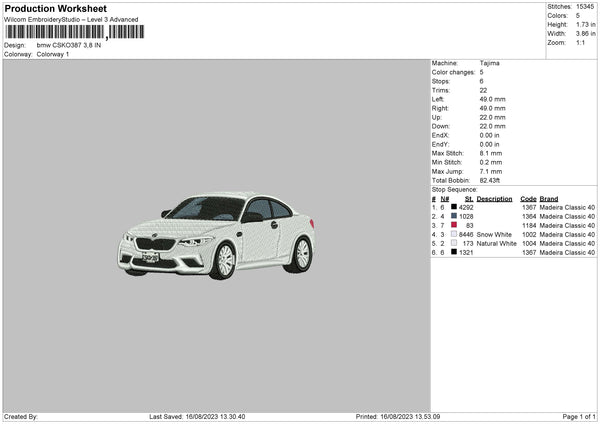The image size is (600, 424).
Task: Click the Code column header
Action: pyautogui.click(x=528, y=198)
